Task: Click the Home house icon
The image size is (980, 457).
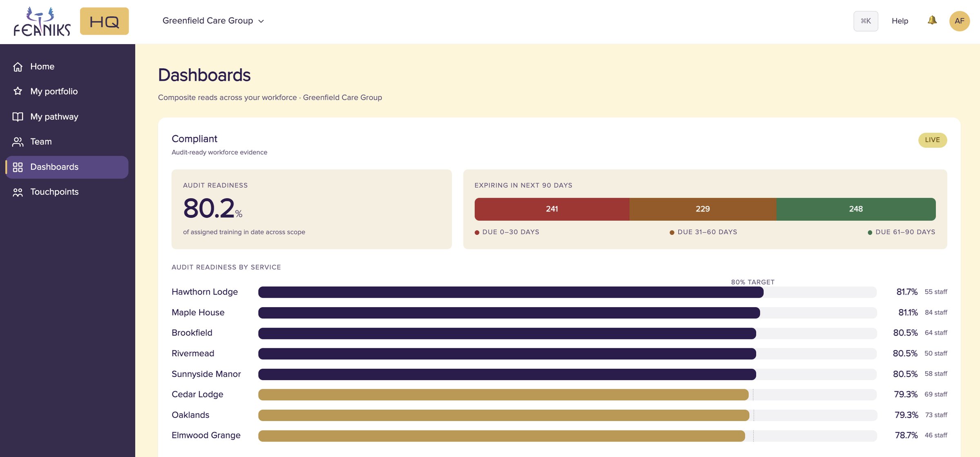Action: tap(18, 67)
